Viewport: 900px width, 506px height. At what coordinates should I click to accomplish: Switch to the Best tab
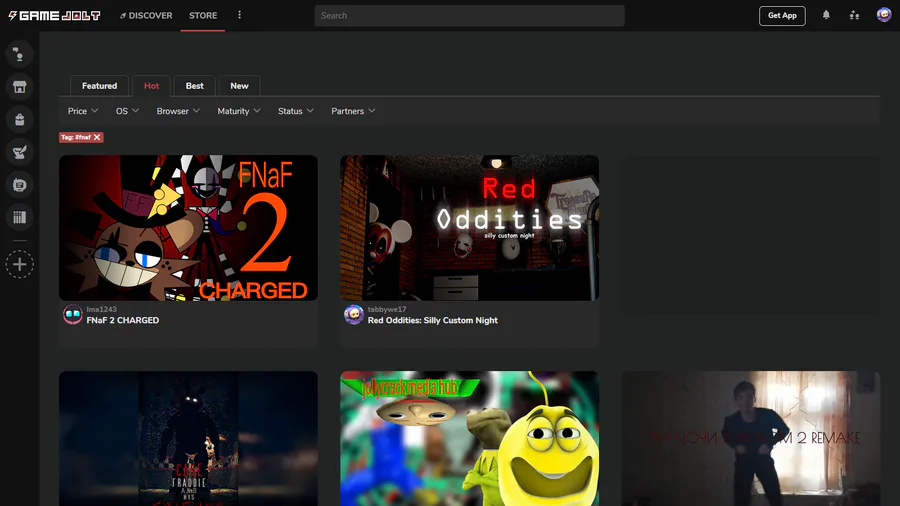click(x=195, y=86)
